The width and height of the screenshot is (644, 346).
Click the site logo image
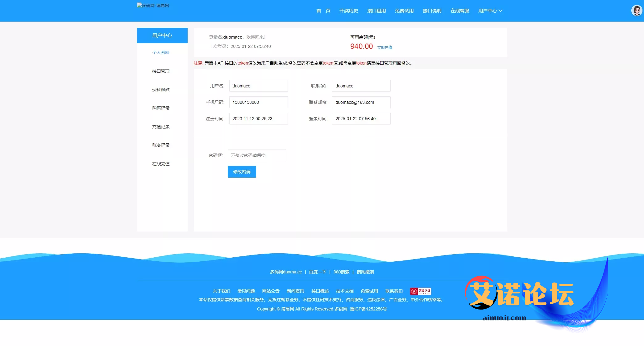click(x=153, y=6)
